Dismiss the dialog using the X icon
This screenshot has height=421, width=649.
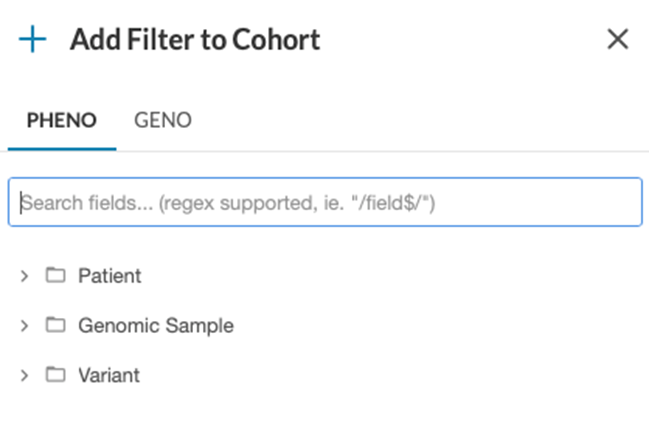tap(618, 39)
